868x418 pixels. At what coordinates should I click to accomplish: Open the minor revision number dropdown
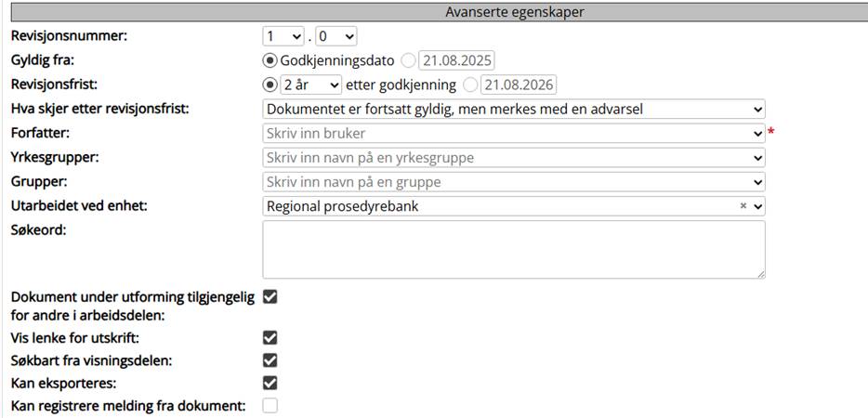336,36
